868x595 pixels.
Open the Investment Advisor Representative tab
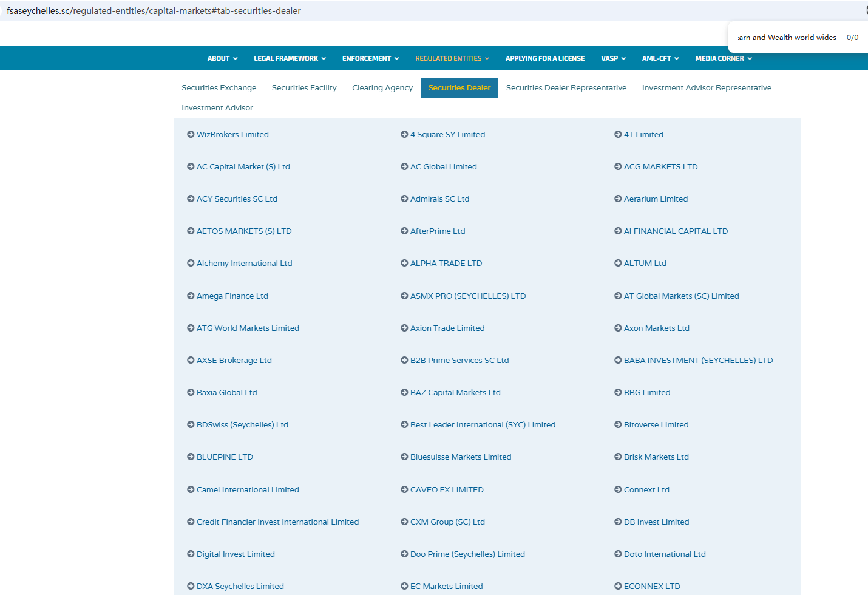(x=707, y=88)
